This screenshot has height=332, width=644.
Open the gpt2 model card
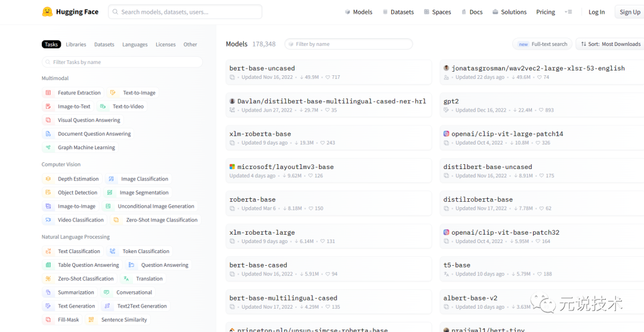coord(542,105)
